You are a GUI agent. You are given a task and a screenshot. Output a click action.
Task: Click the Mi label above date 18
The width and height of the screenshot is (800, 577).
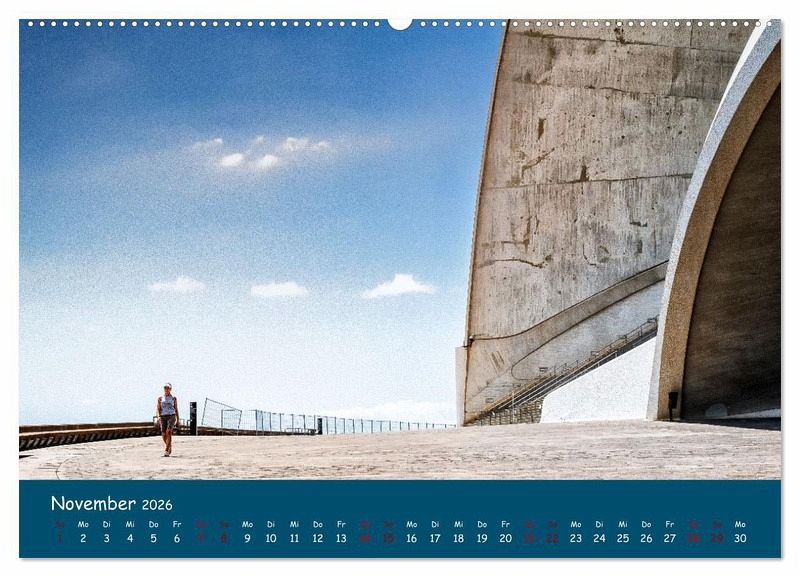point(459,524)
